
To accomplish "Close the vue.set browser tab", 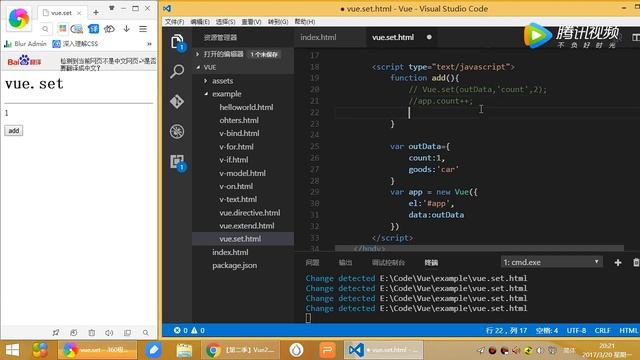I will coord(79,13).
